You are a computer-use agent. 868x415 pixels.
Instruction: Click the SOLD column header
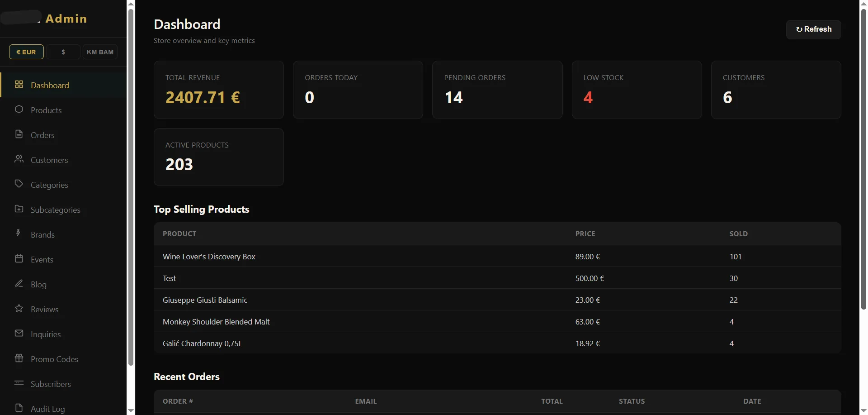coord(738,234)
